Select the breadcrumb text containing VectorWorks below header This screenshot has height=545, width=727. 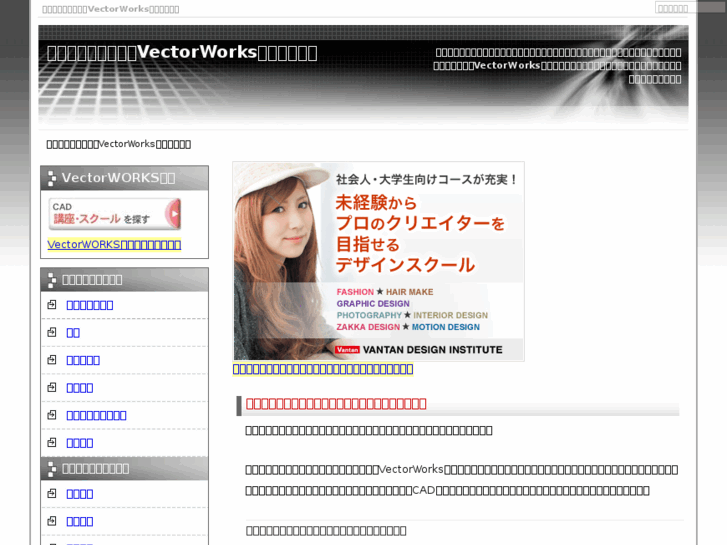pyautogui.click(x=119, y=144)
